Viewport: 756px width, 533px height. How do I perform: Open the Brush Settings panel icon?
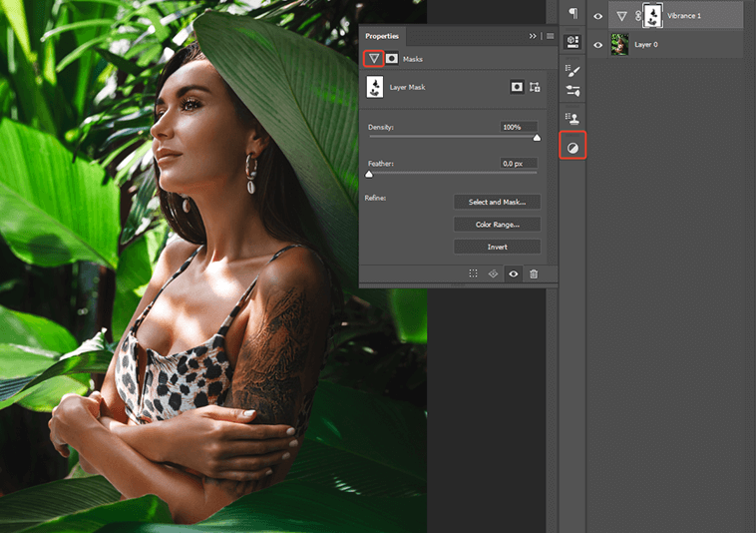click(x=572, y=72)
